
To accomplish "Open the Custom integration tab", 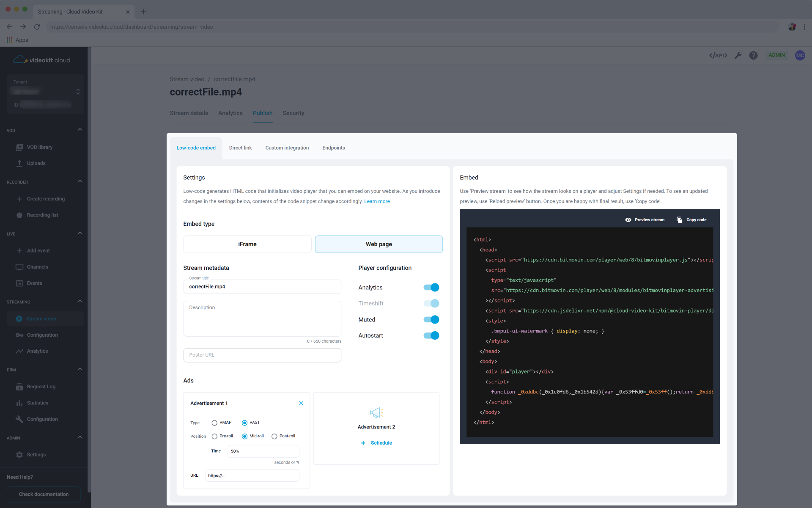I will 287,148.
